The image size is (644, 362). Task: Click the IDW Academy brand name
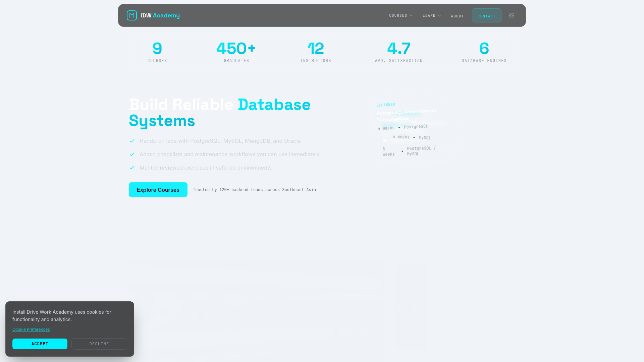point(160,15)
